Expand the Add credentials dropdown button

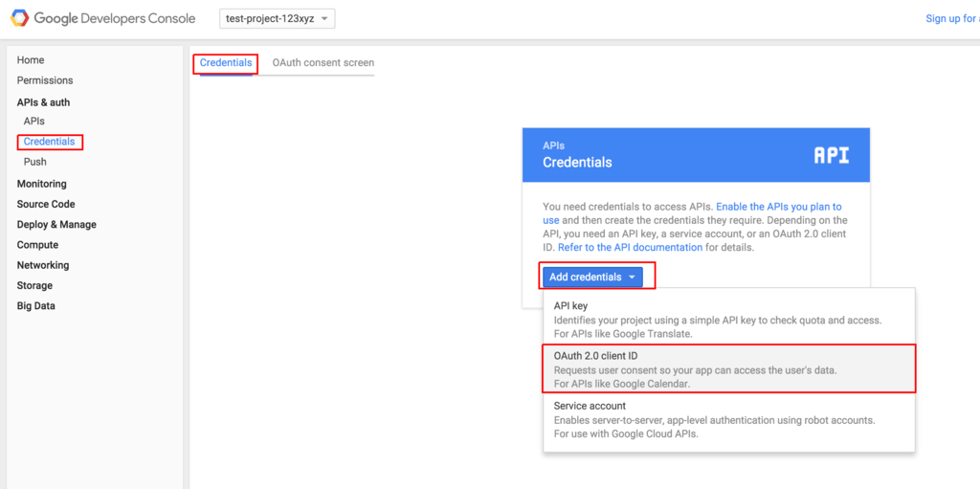[x=592, y=277]
